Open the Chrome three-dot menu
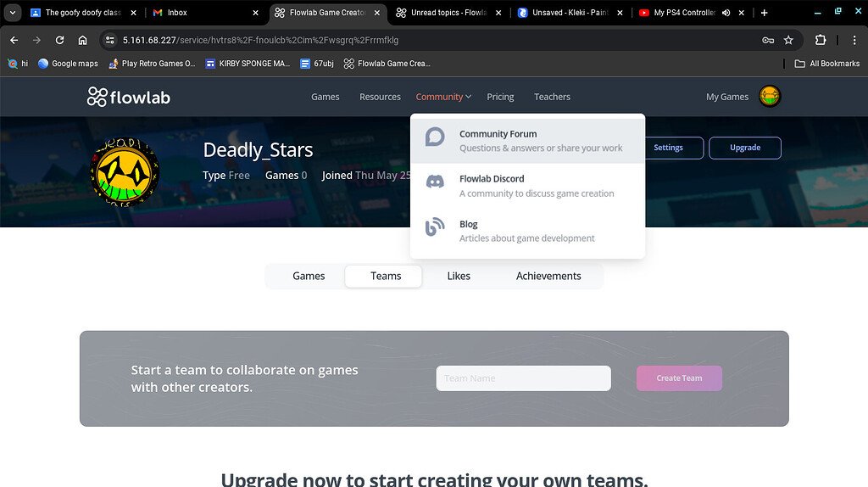The image size is (868, 487). pos(854,40)
